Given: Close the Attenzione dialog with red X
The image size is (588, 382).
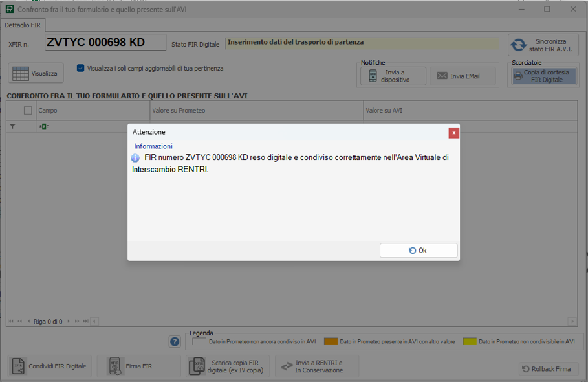Looking at the screenshot, I should pos(454,132).
